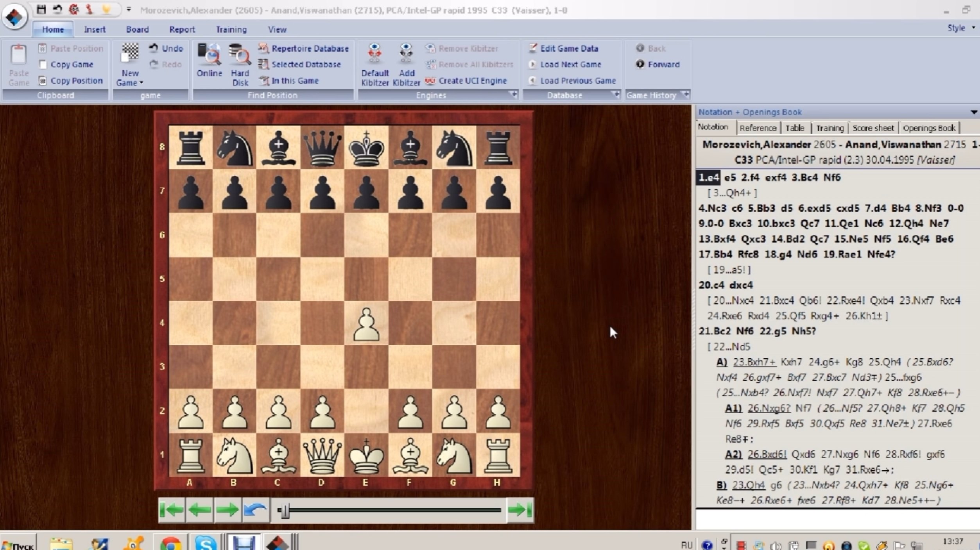
Task: Step one move back with green arrow
Action: click(x=200, y=509)
